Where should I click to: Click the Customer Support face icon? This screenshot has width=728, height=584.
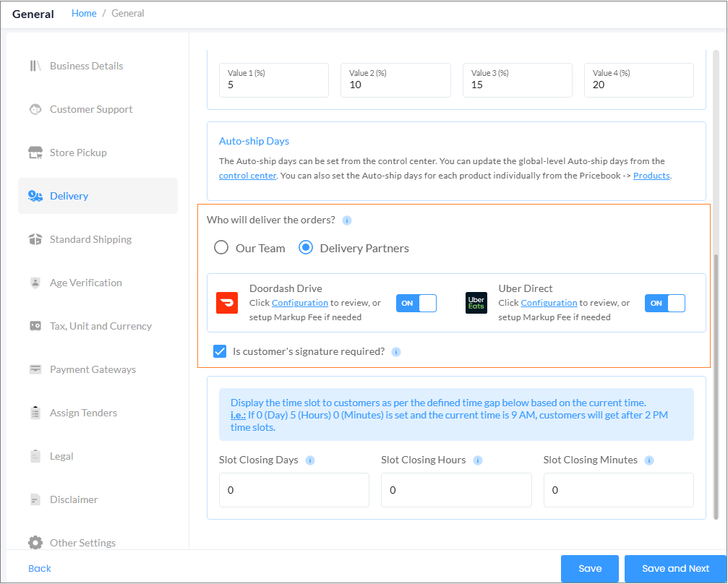tap(35, 109)
